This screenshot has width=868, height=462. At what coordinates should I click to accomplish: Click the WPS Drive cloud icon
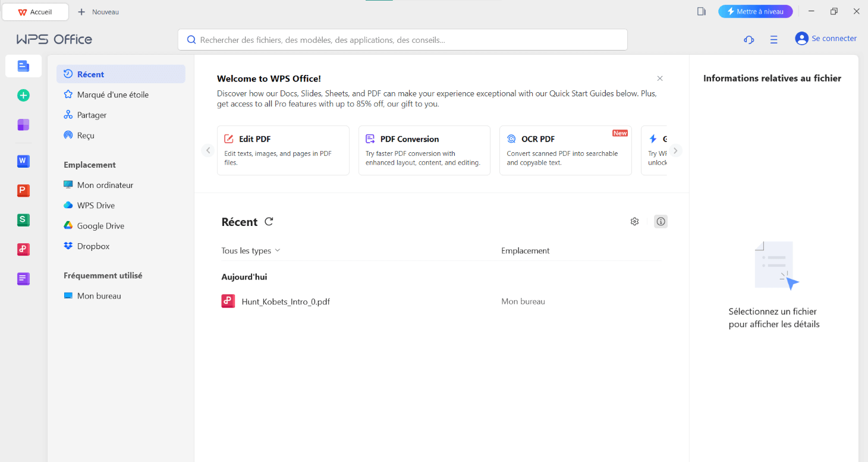68,205
